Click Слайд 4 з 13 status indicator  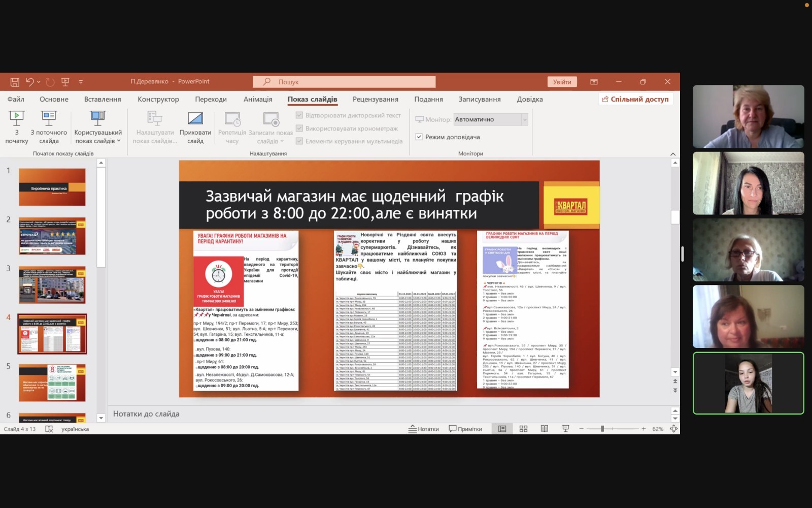20,429
